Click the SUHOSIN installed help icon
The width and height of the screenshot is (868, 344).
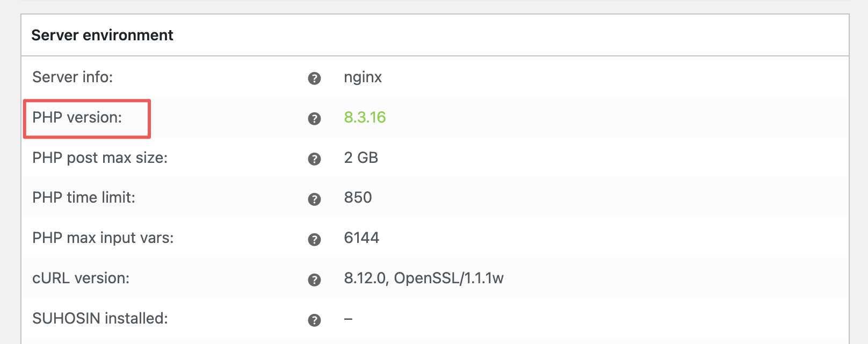[x=314, y=320]
